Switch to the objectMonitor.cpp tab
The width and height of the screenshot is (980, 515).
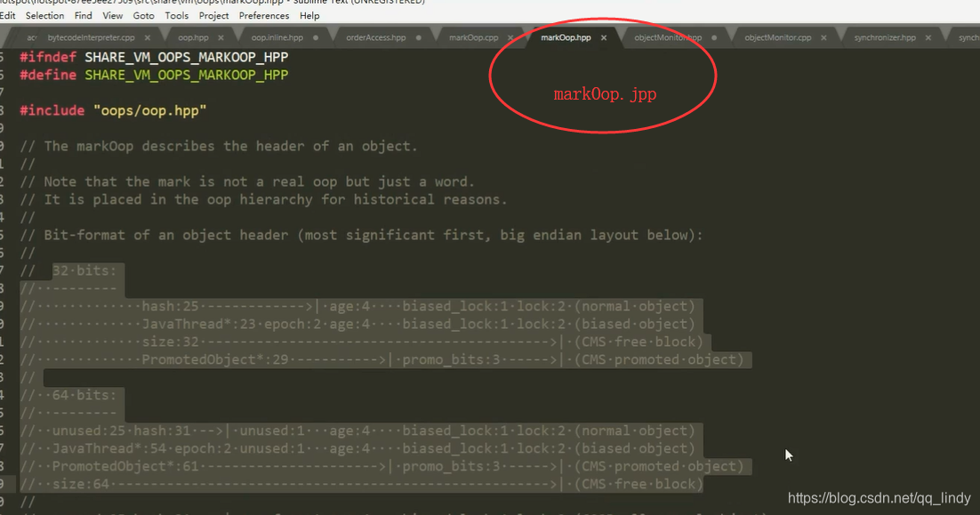tap(777, 38)
